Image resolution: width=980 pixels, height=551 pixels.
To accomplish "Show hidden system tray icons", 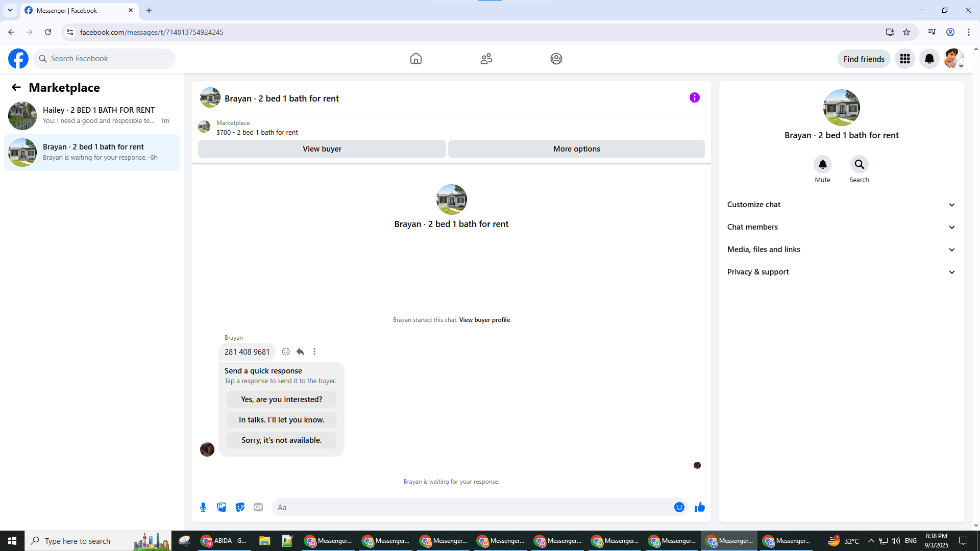I will [871, 541].
